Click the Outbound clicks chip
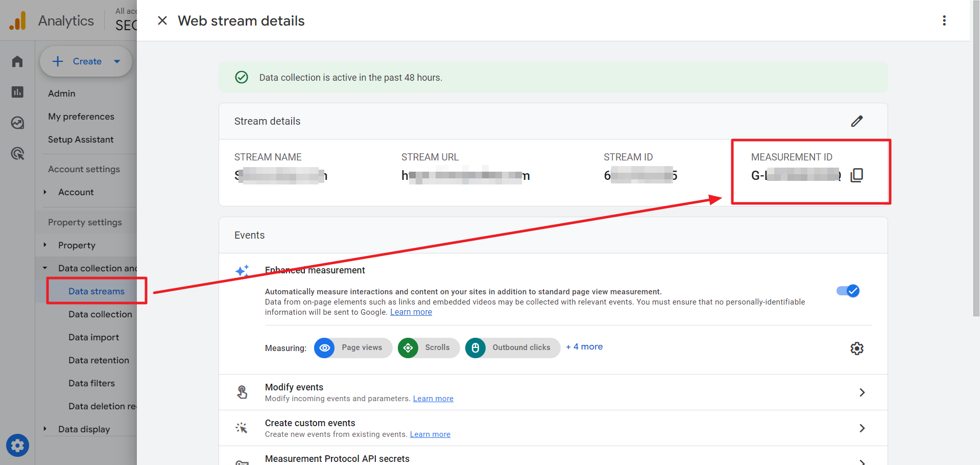Viewport: 980px width, 465px height. click(x=513, y=348)
